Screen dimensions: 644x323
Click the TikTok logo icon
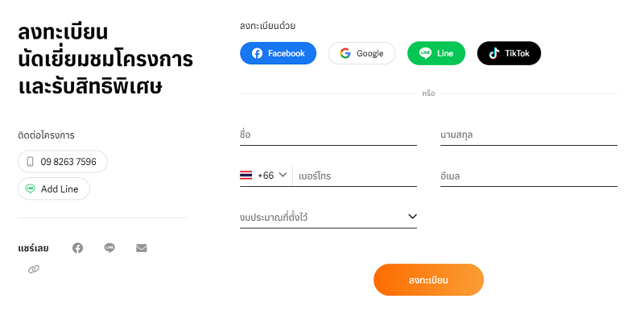coord(494,53)
